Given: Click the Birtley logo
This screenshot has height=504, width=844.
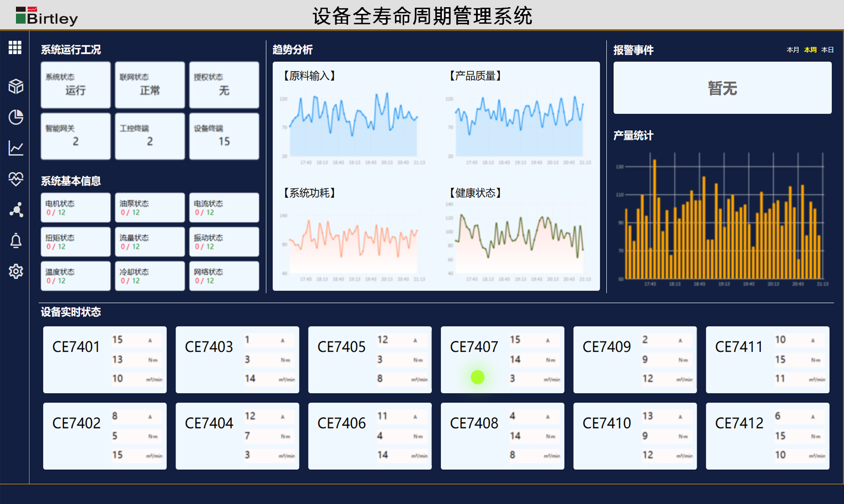Looking at the screenshot, I should pos(47,17).
